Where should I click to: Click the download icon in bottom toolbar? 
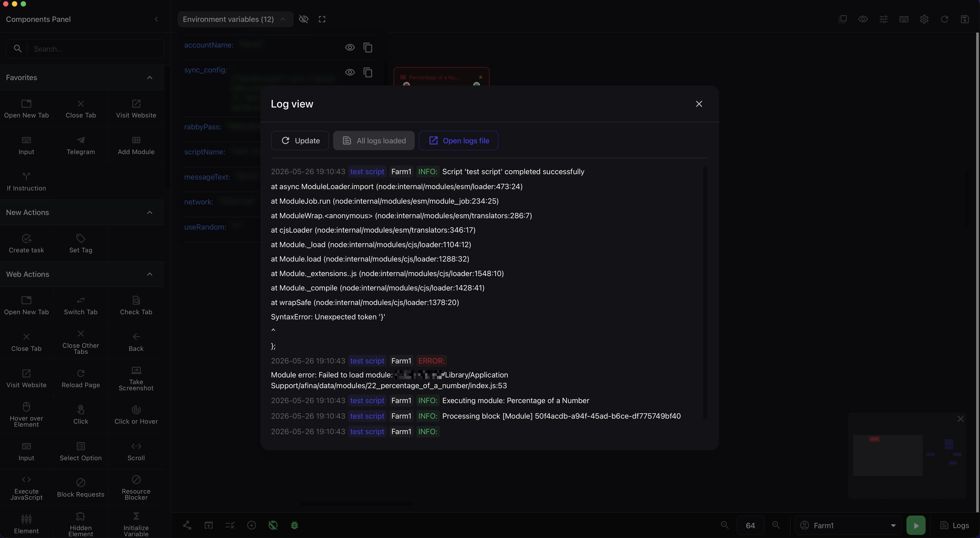click(x=251, y=525)
